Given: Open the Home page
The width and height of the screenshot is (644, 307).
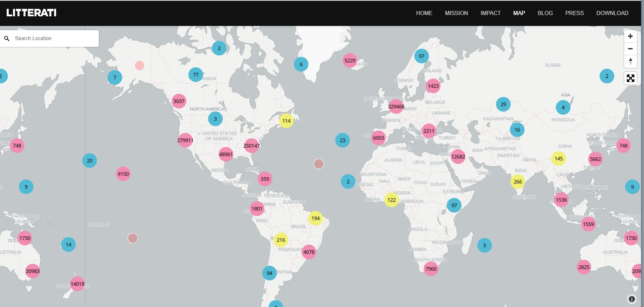Looking at the screenshot, I should tap(424, 13).
